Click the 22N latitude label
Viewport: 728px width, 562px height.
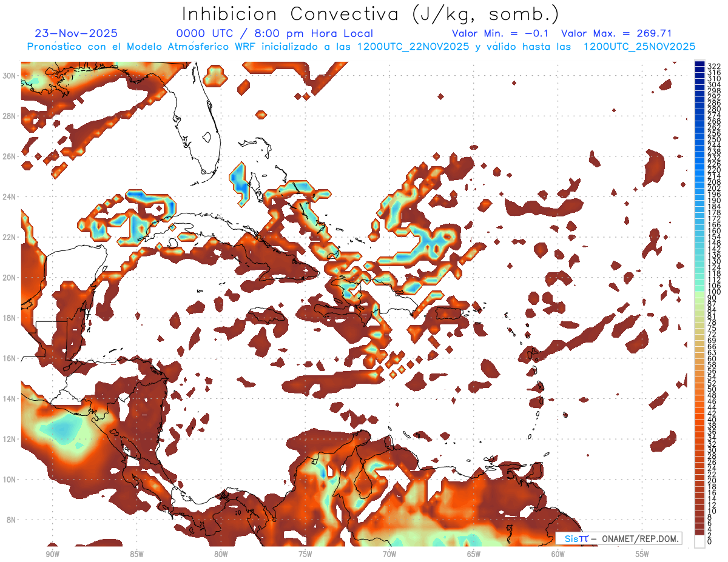10,237
